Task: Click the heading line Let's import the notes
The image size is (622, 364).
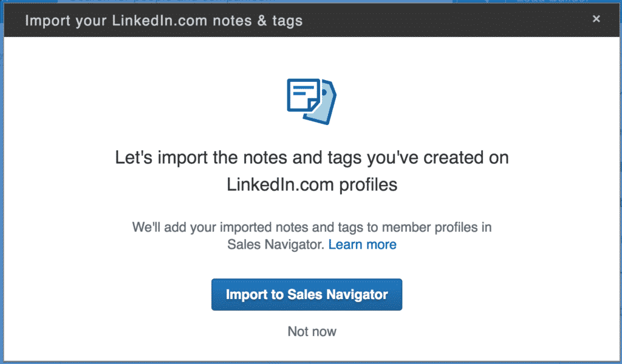Action: point(312,157)
